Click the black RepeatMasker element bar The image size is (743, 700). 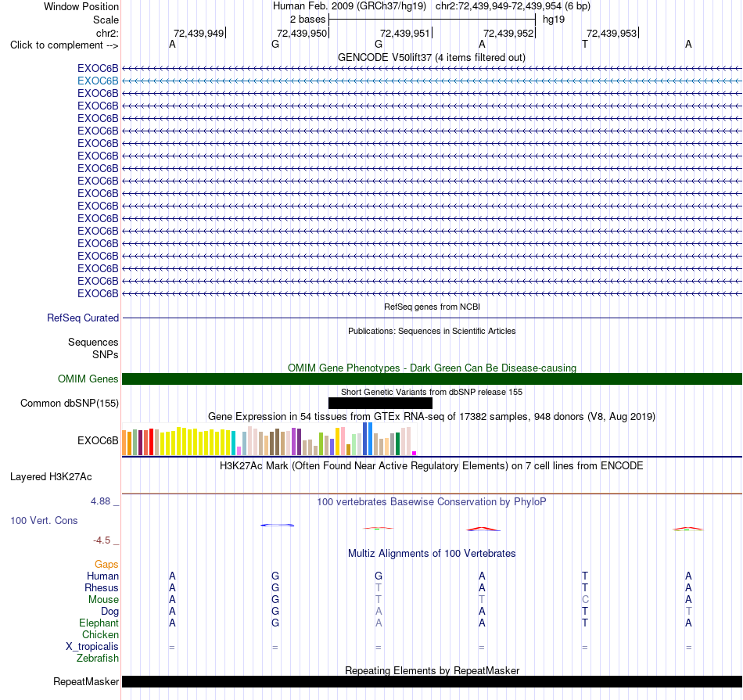click(x=432, y=681)
